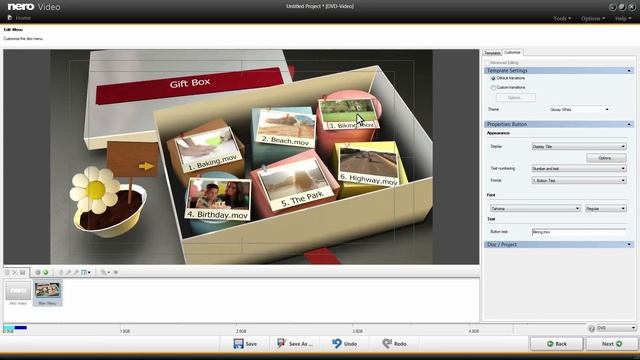Open the Regular font style dropdown

606,209
